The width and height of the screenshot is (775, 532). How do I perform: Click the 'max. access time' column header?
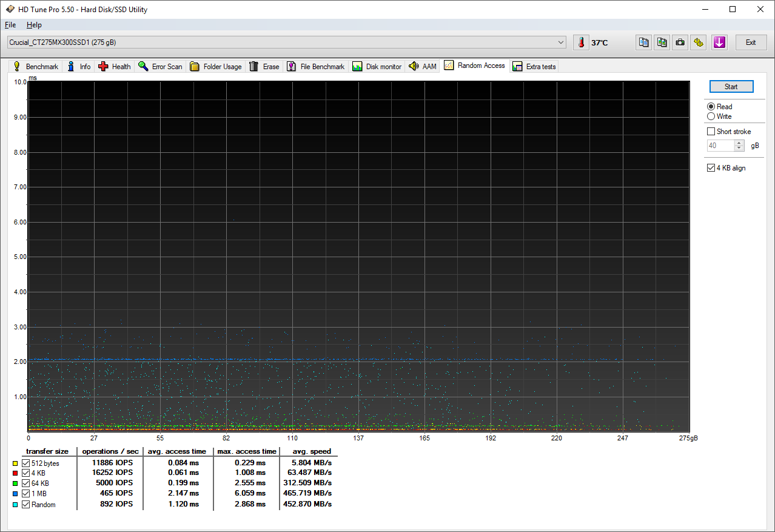247,451
